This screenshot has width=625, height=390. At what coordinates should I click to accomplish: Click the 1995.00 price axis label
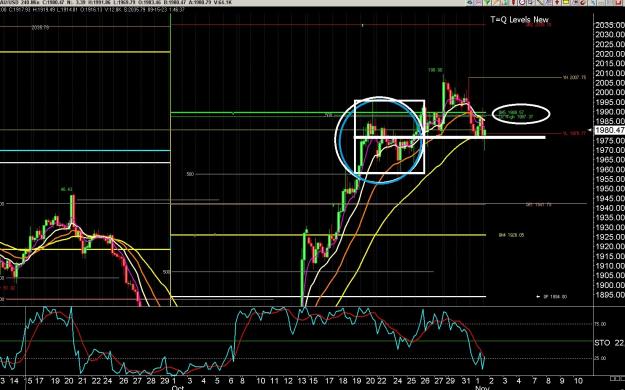(x=610, y=102)
